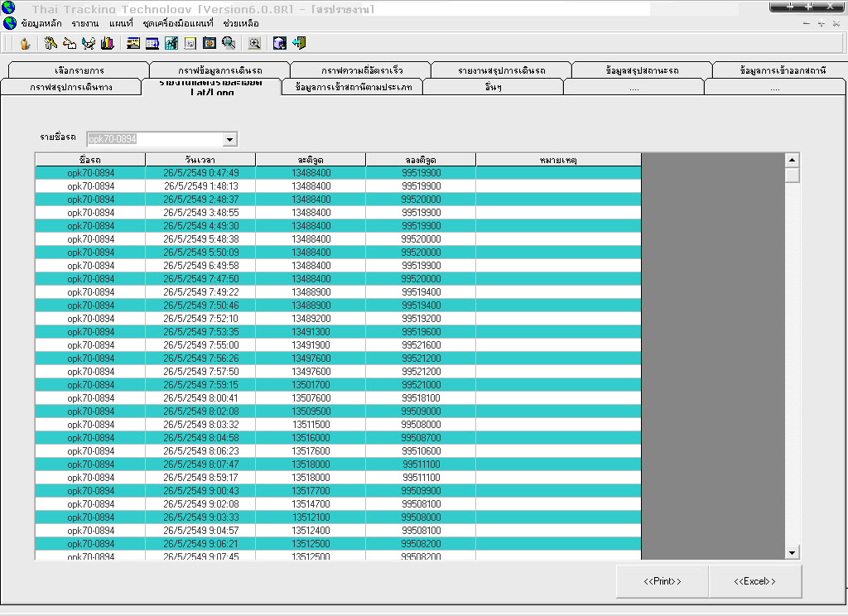Viewport: 848px width, 616px height.
Task: Click the dark photo frame toolbar icon
Action: tap(210, 43)
